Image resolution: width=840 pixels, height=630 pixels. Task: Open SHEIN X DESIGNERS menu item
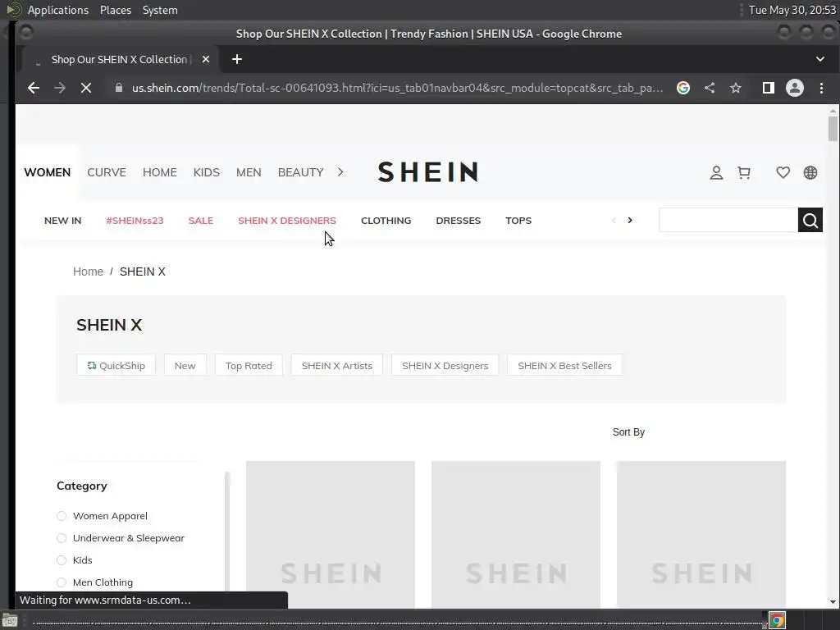coord(287,221)
